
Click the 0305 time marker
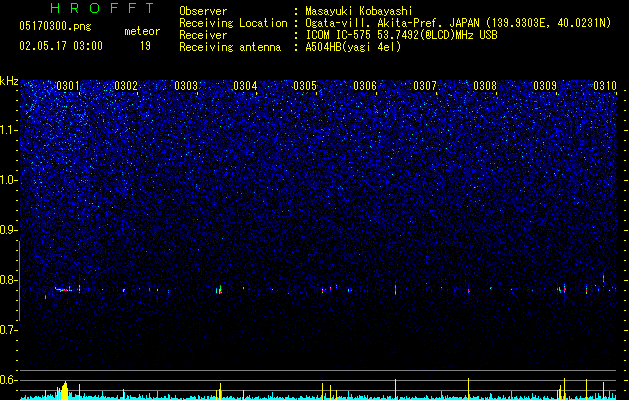point(305,86)
